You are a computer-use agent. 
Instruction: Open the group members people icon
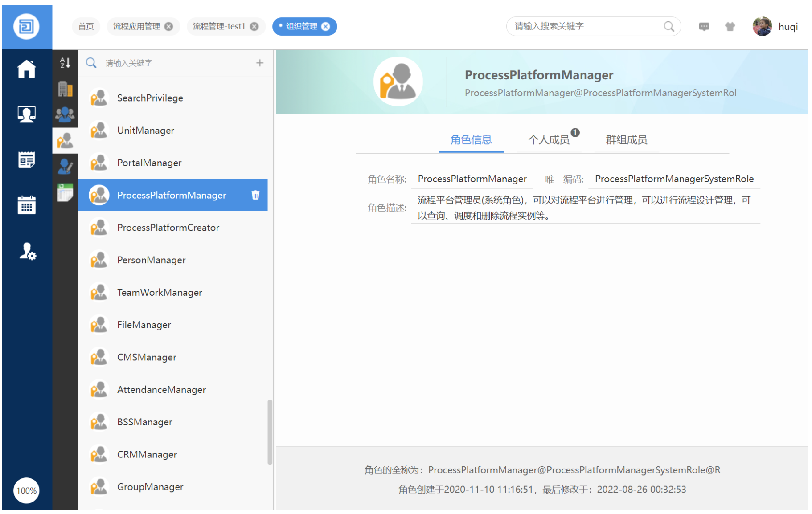tap(65, 114)
